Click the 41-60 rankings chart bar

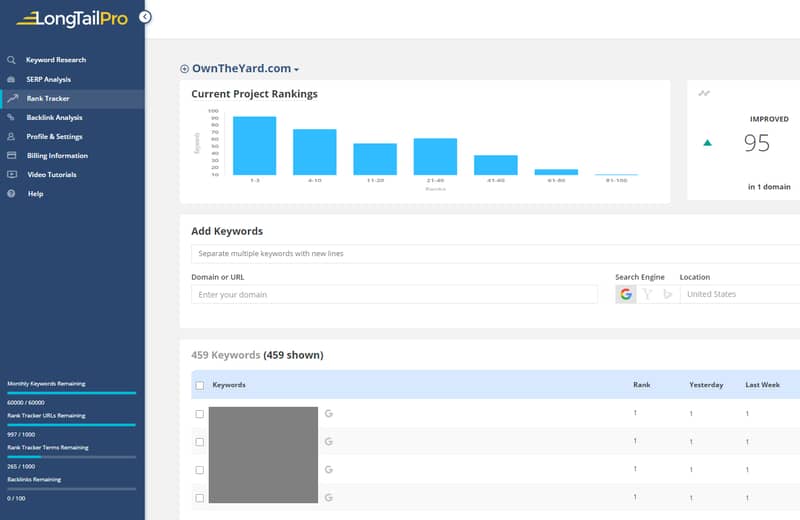point(495,165)
